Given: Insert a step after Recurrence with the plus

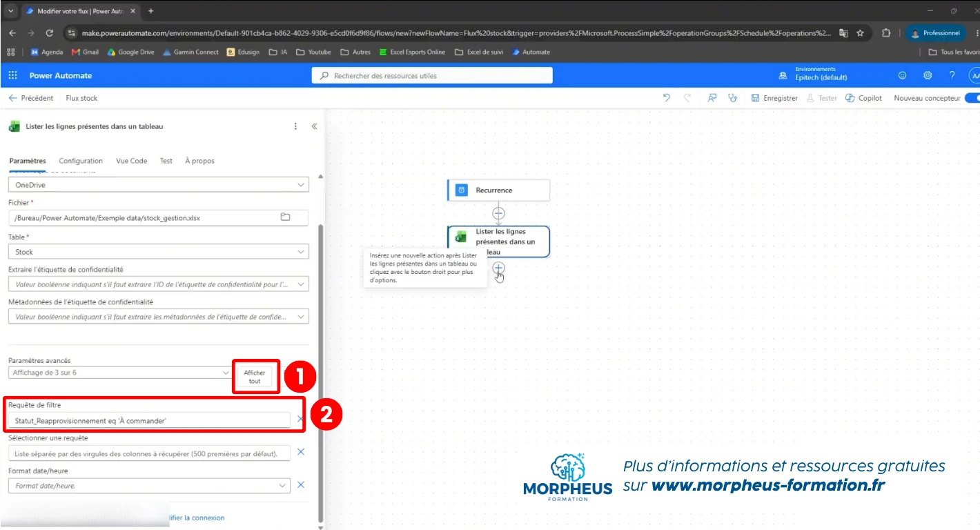Looking at the screenshot, I should pos(498,213).
